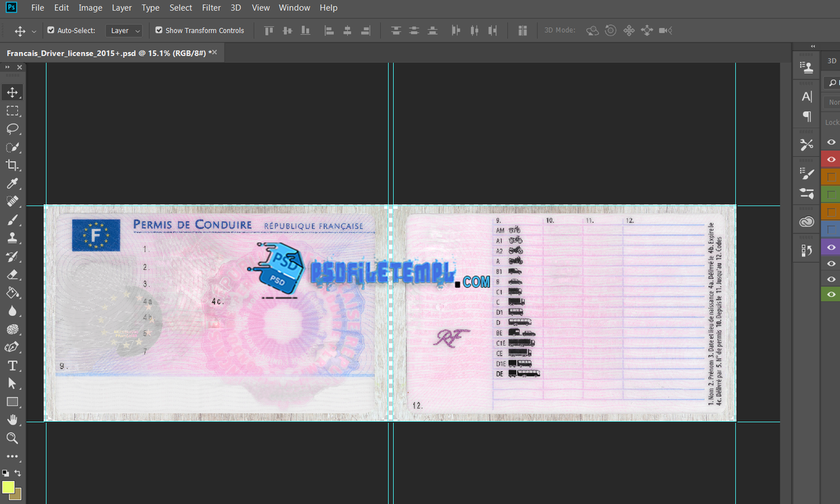Distribute vertical centers button

click(x=414, y=30)
